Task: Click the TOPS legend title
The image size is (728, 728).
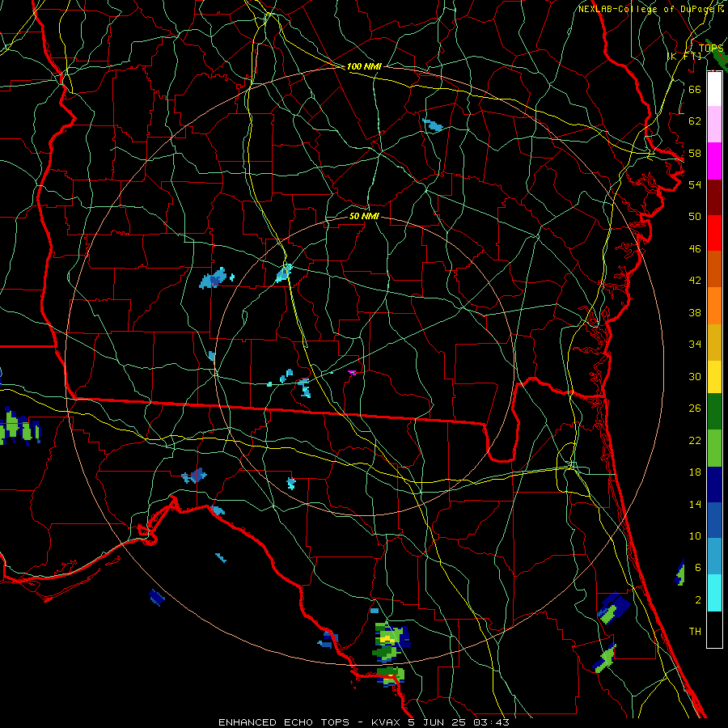Action: click(x=710, y=48)
